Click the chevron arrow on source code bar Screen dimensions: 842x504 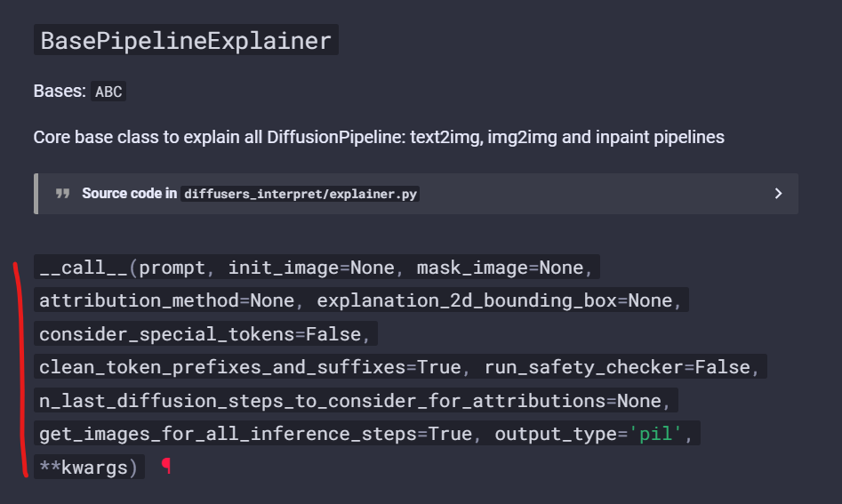(778, 193)
